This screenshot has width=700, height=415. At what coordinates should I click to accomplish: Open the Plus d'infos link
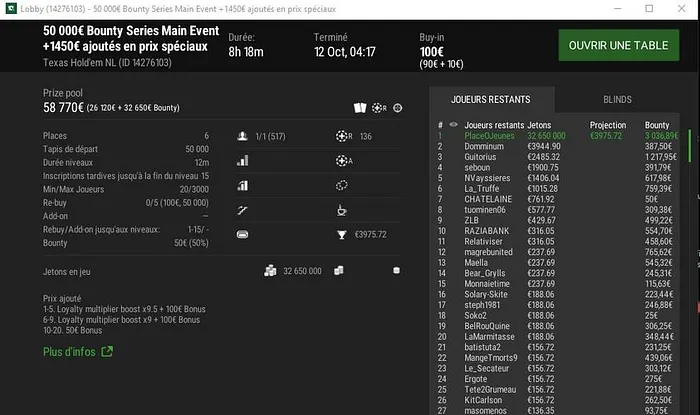[69, 352]
